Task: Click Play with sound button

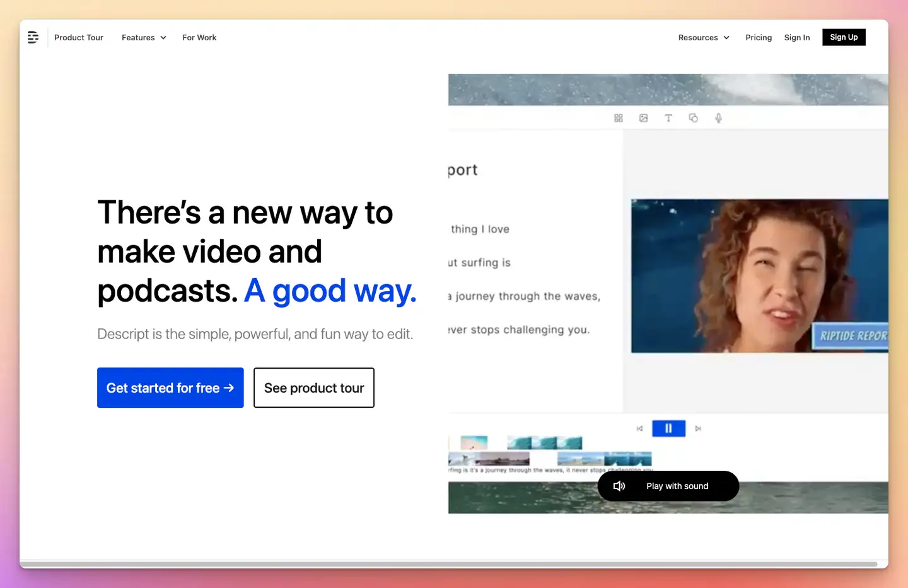Action: (668, 486)
